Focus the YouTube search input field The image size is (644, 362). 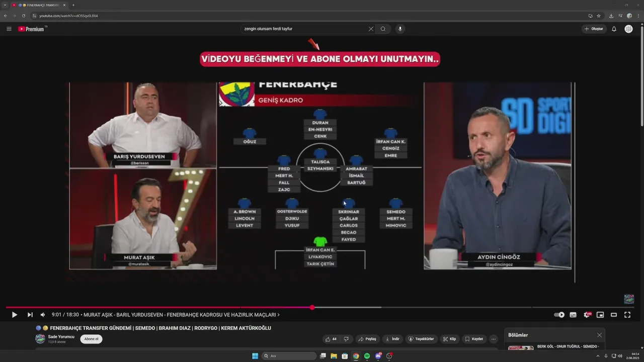coord(304,29)
